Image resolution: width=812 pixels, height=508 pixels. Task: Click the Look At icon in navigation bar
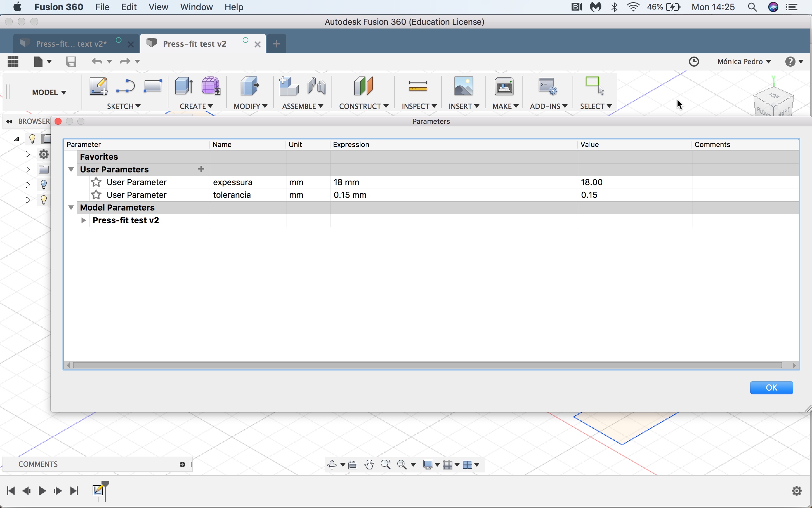[x=353, y=465]
